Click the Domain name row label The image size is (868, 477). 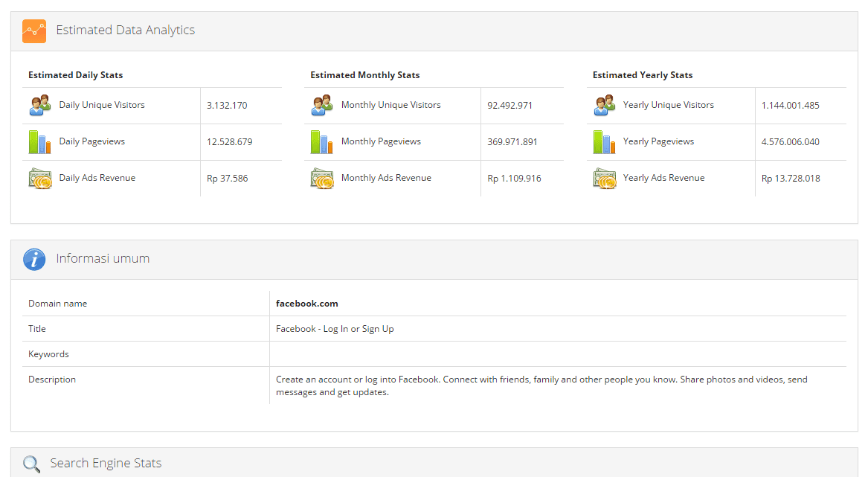57,304
